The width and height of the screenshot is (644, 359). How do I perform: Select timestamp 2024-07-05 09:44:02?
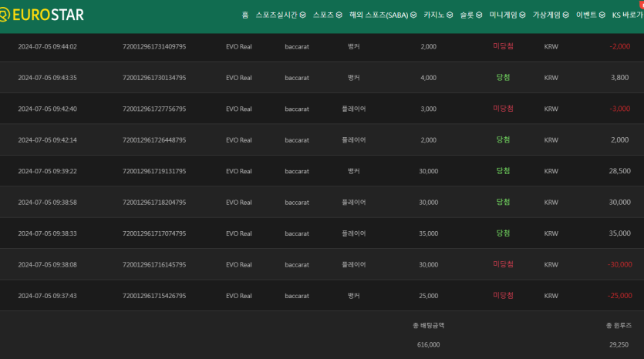point(47,47)
